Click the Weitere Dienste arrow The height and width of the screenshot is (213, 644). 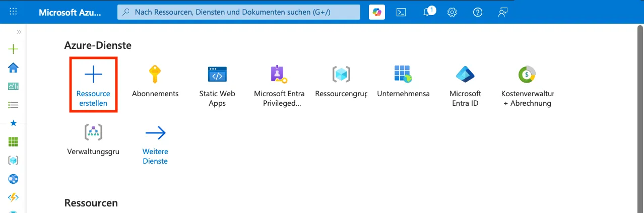click(x=155, y=133)
